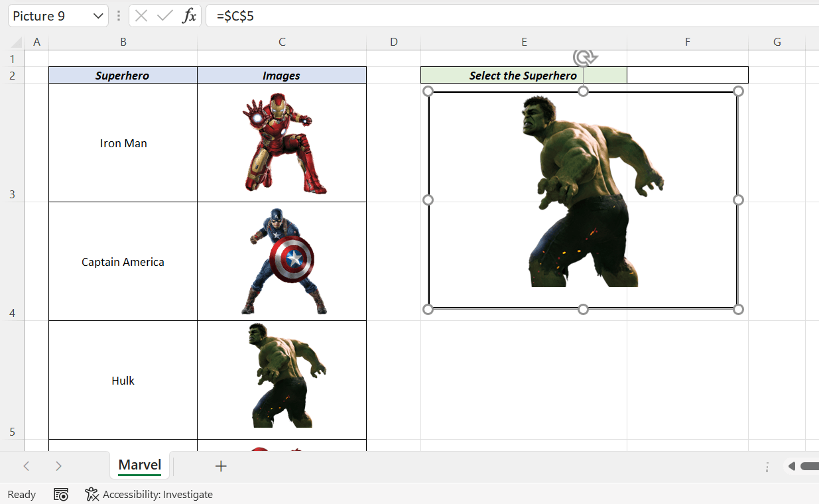The image size is (819, 504).
Task: Click the Accessibility checker icon in the status bar
Action: [90, 494]
